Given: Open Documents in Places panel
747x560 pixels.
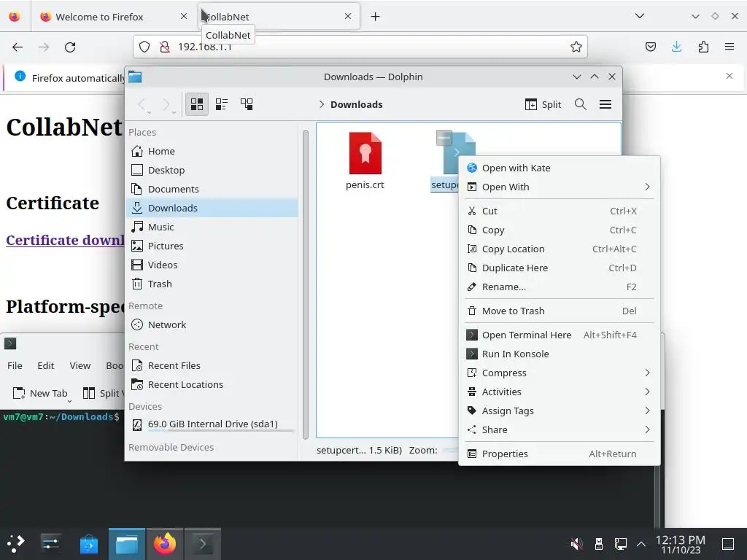Looking at the screenshot, I should click(x=212, y=189).
